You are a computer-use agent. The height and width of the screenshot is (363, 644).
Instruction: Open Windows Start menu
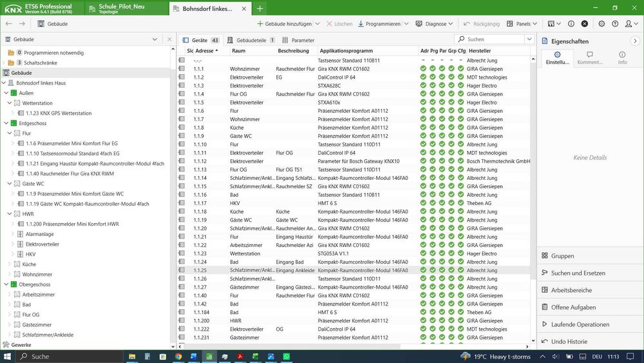coord(7,357)
